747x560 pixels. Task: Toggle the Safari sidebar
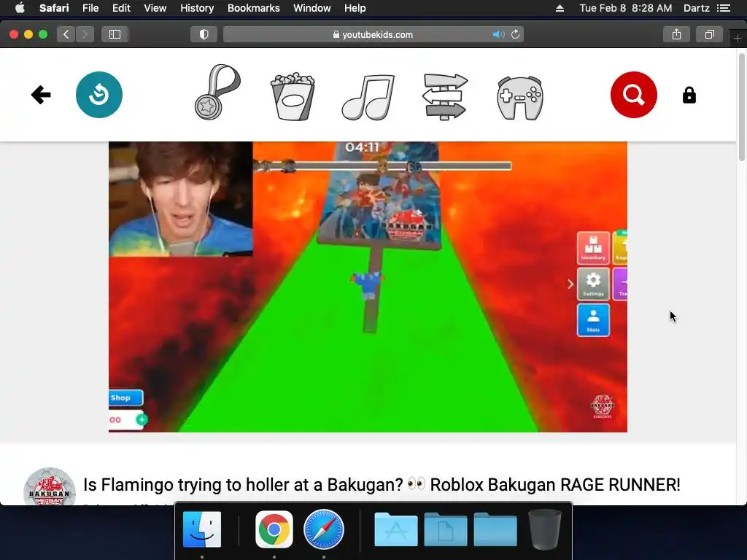pos(115,34)
